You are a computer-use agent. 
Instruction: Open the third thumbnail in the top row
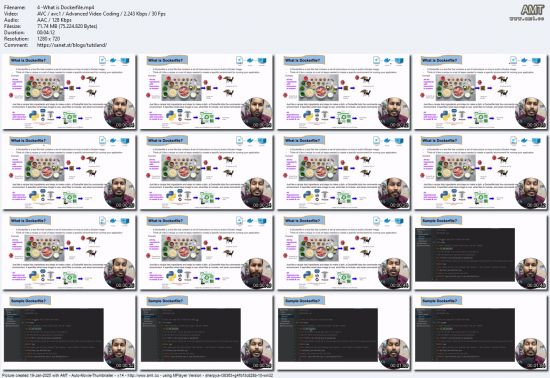343,92
